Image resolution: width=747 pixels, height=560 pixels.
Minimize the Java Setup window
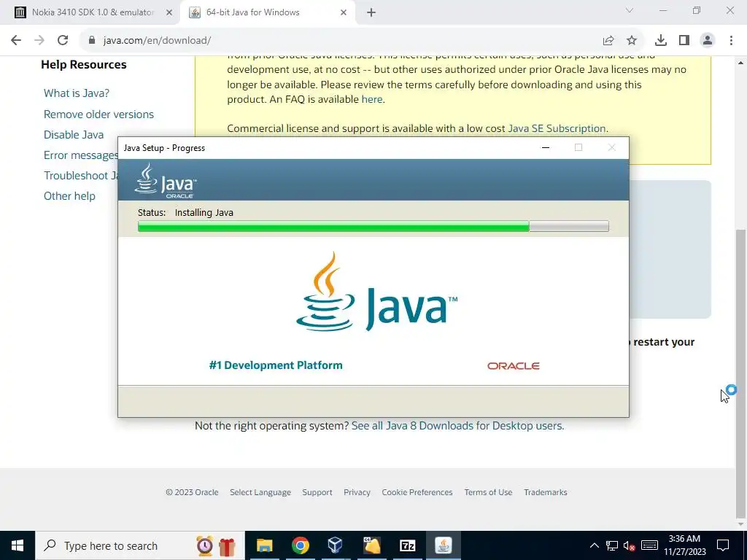[x=546, y=147]
